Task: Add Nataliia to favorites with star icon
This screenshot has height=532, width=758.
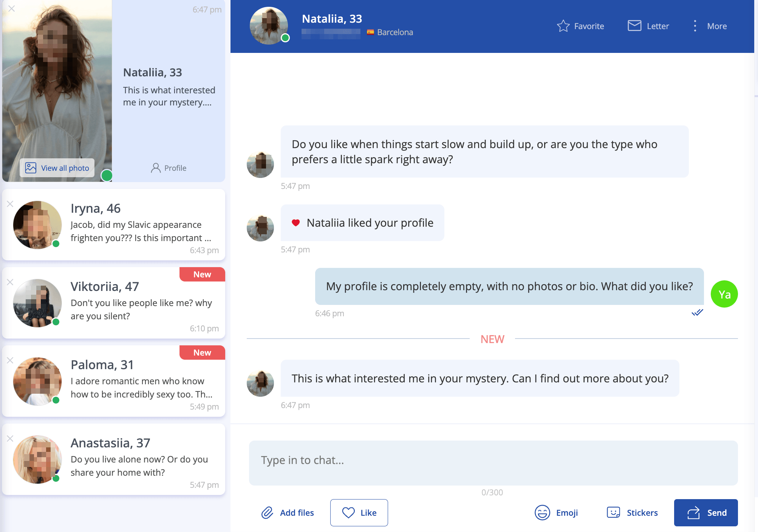Action: click(563, 26)
